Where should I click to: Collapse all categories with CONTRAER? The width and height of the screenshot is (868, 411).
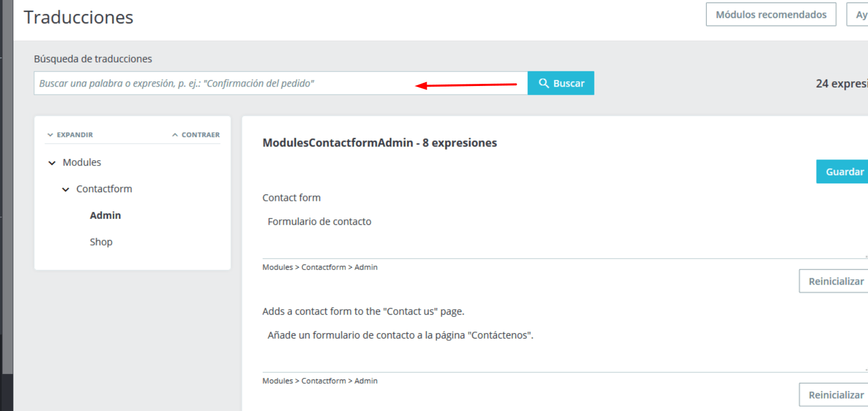[x=196, y=135]
